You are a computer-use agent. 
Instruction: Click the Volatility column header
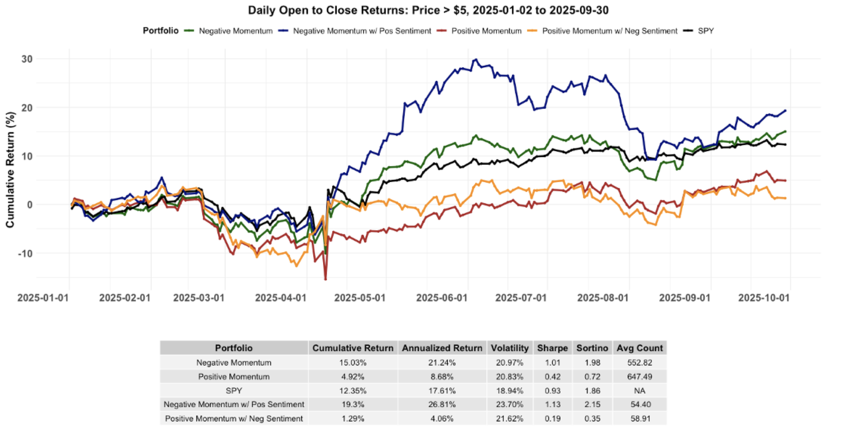click(510, 348)
